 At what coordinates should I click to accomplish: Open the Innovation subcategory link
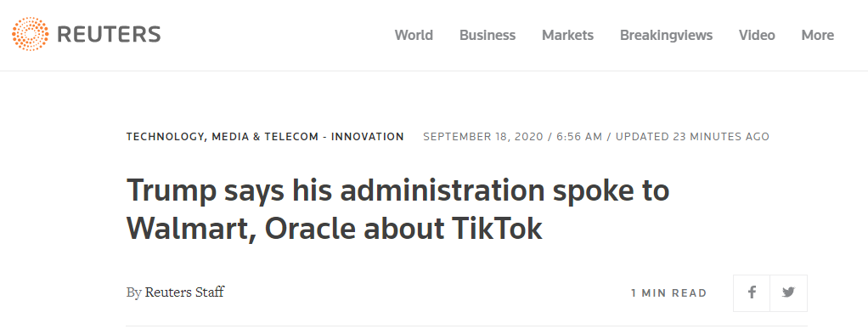click(368, 136)
